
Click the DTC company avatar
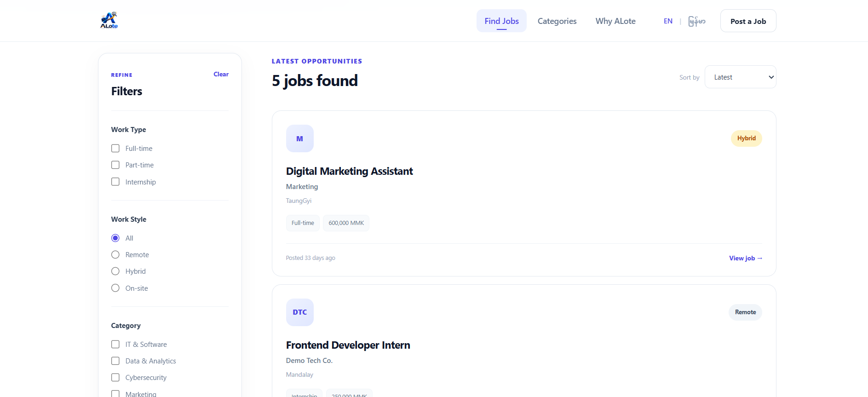300,312
